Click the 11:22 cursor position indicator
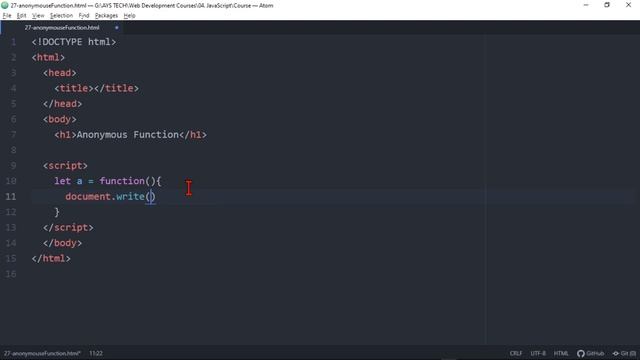 (x=96, y=353)
